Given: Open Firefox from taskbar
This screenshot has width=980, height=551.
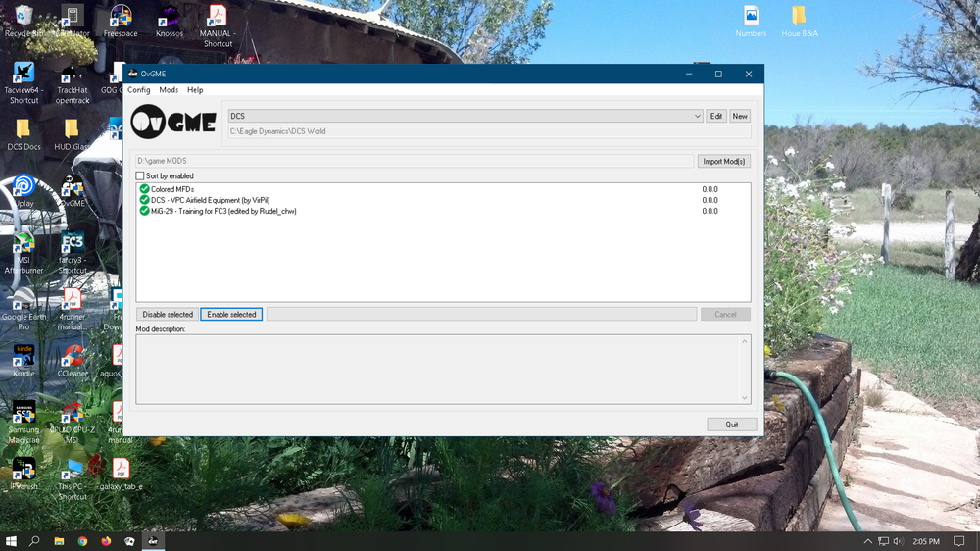Looking at the screenshot, I should pos(106,541).
